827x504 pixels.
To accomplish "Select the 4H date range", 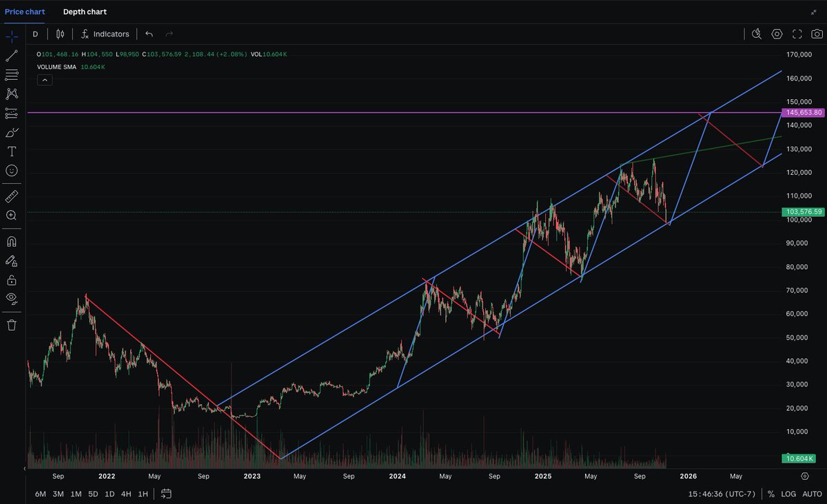I will click(126, 494).
